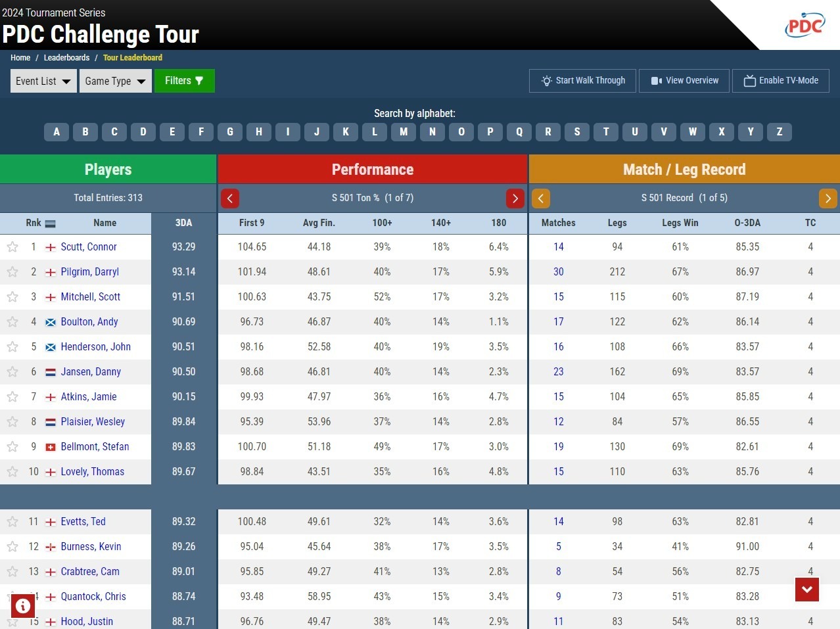Click Netherlands flag beside Jansen, Danny
The height and width of the screenshot is (629, 840).
50,372
